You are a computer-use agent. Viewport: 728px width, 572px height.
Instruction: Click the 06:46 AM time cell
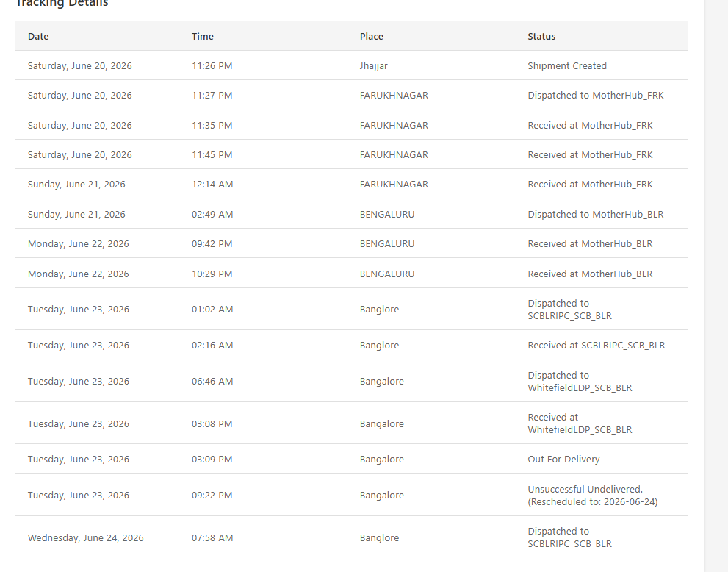[x=212, y=382]
